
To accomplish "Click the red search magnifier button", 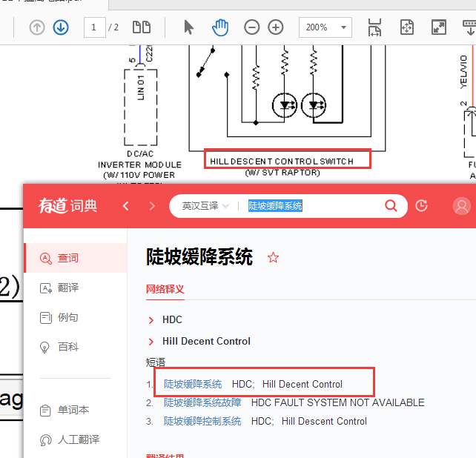I will tap(391, 206).
